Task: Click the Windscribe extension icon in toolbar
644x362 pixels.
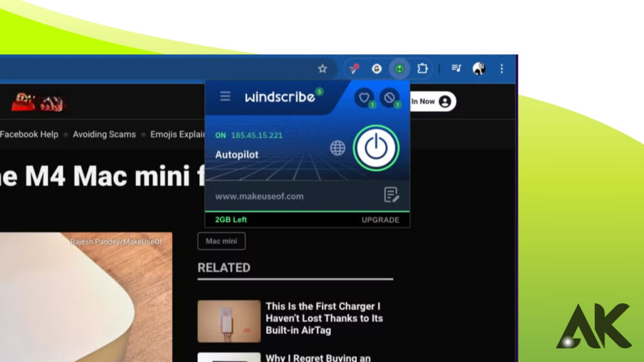Action: pos(399,69)
